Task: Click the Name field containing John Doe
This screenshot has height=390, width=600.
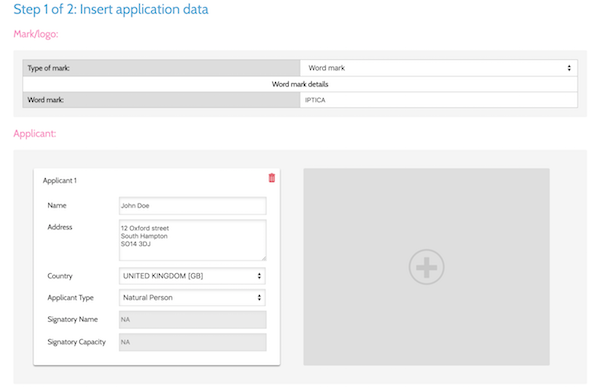Action: [x=192, y=206]
